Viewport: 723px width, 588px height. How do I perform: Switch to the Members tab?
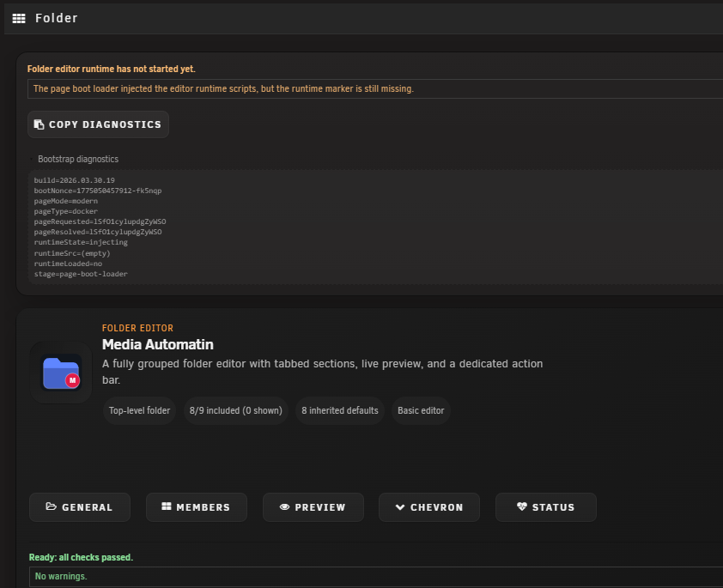197,507
